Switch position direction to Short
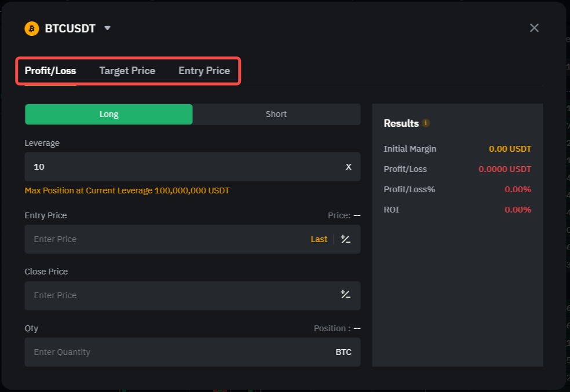570x392 pixels. (276, 114)
